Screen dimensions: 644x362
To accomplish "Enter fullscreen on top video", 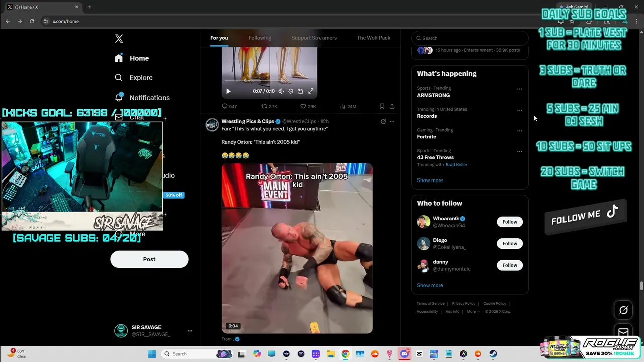I will tap(311, 91).
